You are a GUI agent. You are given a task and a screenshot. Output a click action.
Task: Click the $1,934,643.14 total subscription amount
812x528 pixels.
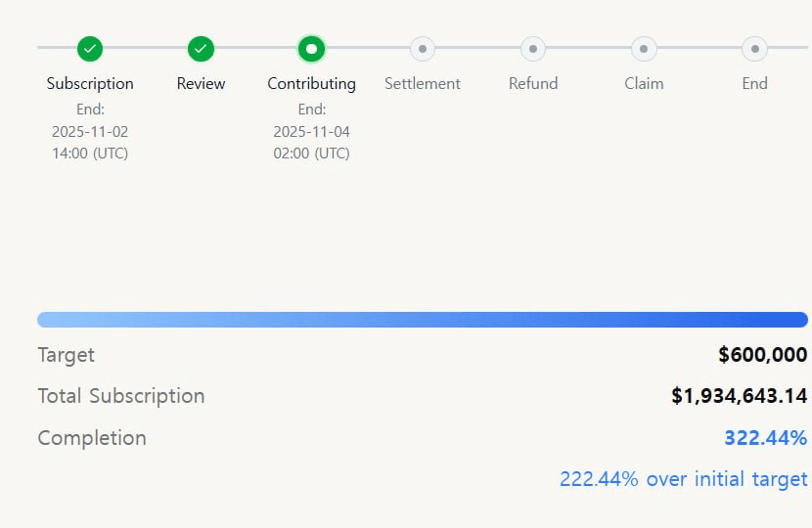point(739,396)
